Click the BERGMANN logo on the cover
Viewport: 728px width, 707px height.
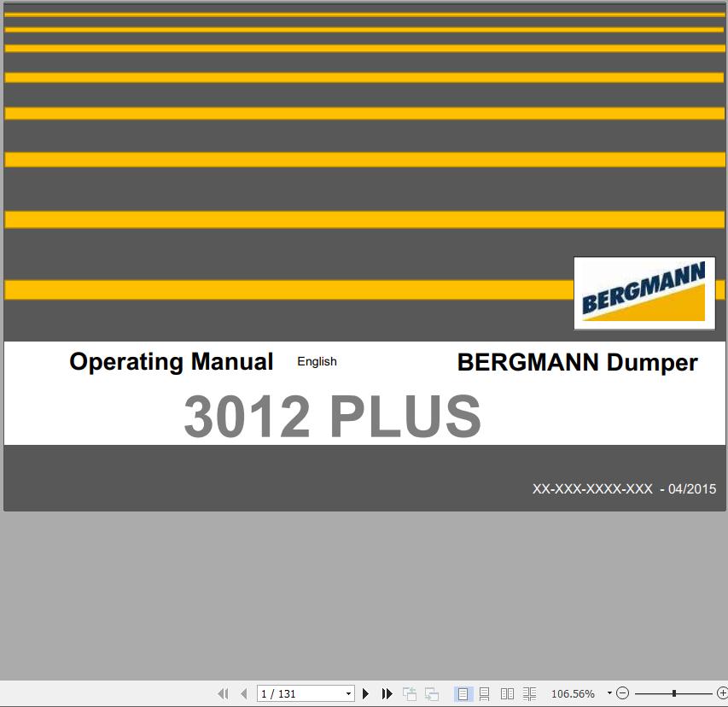pos(644,293)
